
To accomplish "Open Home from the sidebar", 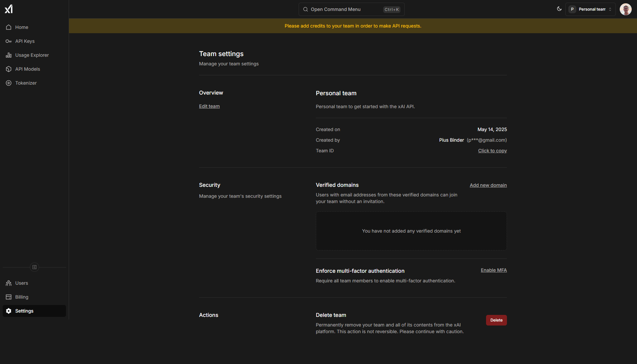I will click(22, 27).
